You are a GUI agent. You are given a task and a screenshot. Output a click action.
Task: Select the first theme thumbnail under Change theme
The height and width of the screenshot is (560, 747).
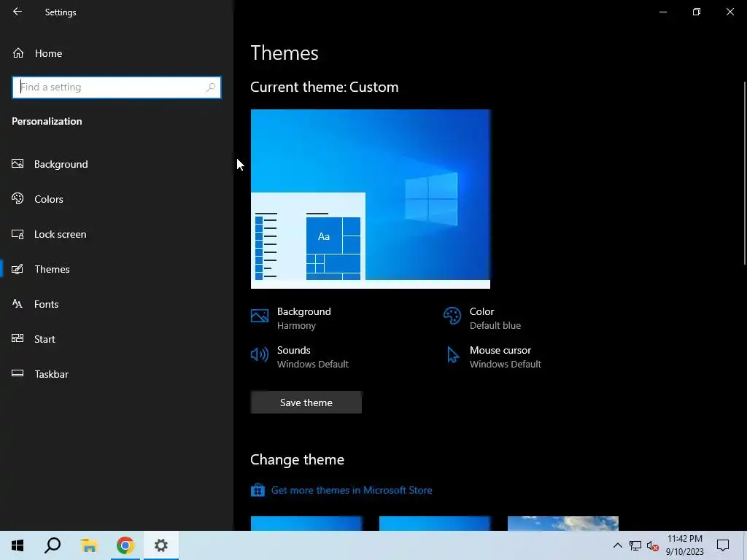point(306,524)
